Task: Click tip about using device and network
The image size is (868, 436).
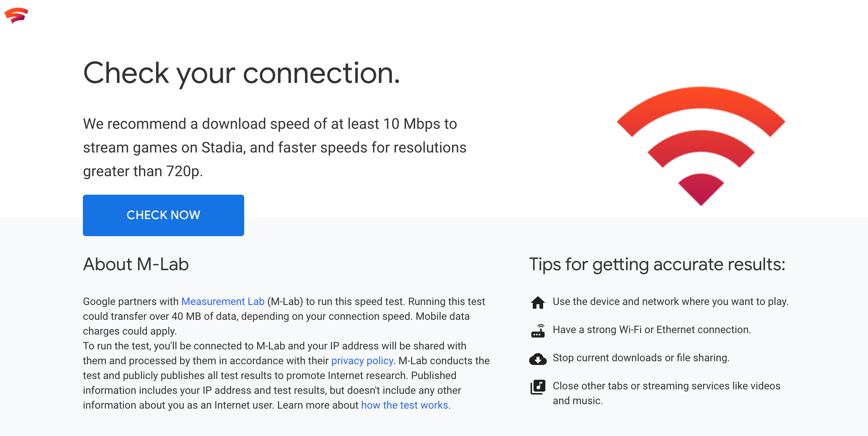Action: pyautogui.click(x=670, y=302)
